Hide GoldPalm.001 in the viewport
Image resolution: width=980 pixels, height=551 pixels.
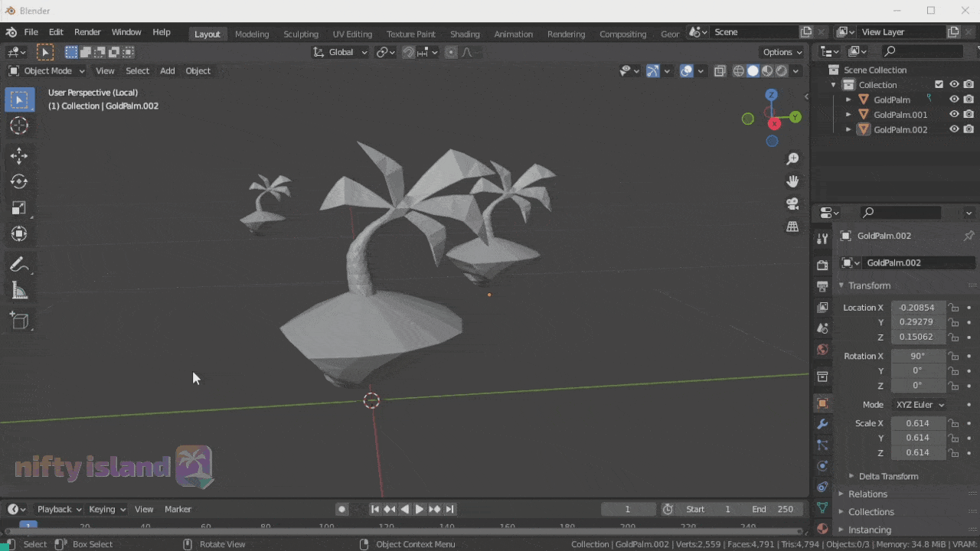point(954,115)
